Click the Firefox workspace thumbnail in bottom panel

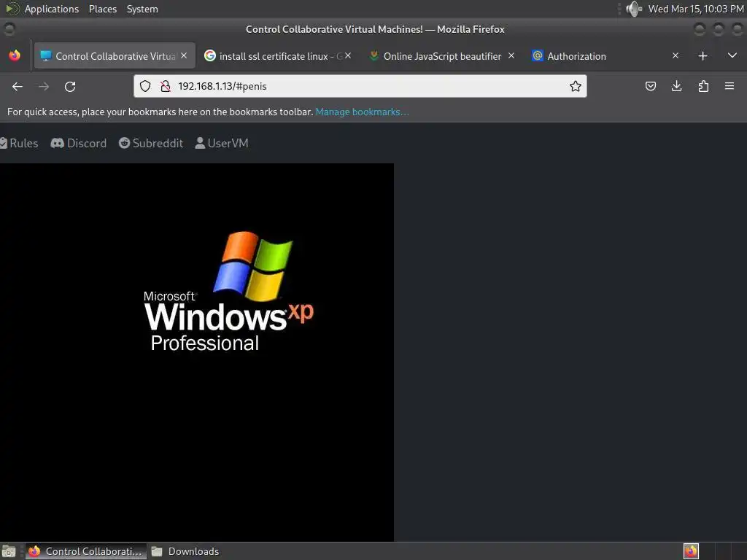691,551
